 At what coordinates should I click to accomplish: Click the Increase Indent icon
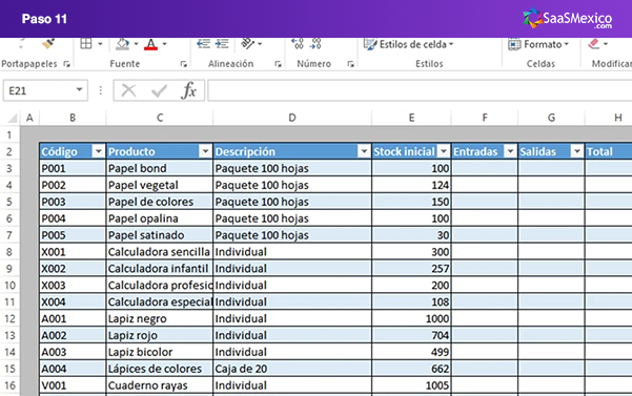[x=222, y=43]
